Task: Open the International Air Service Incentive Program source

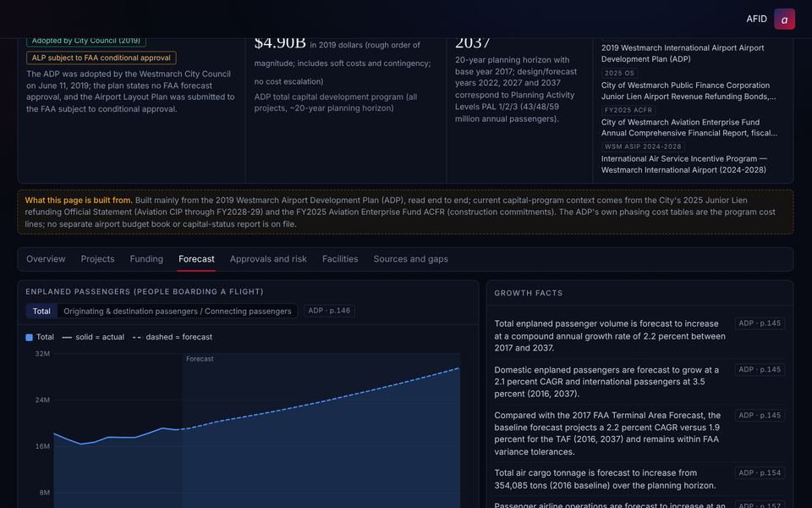Action: click(684, 164)
